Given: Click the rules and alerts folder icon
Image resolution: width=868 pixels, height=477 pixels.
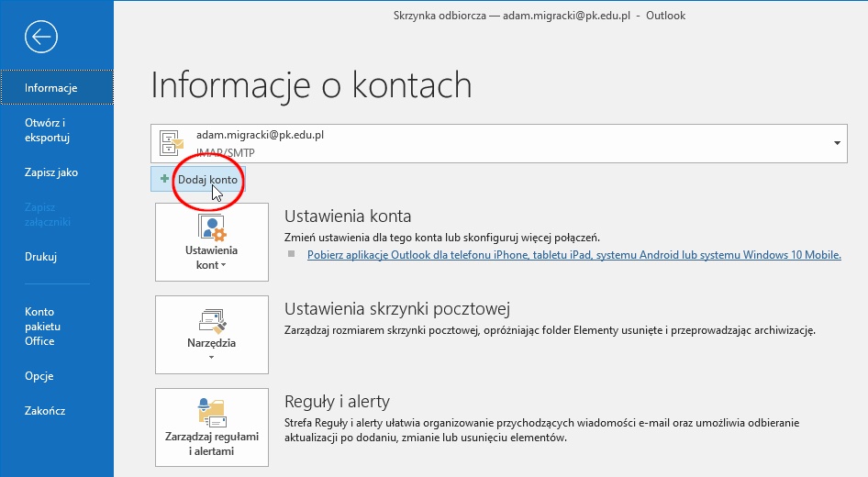Looking at the screenshot, I should [x=212, y=413].
